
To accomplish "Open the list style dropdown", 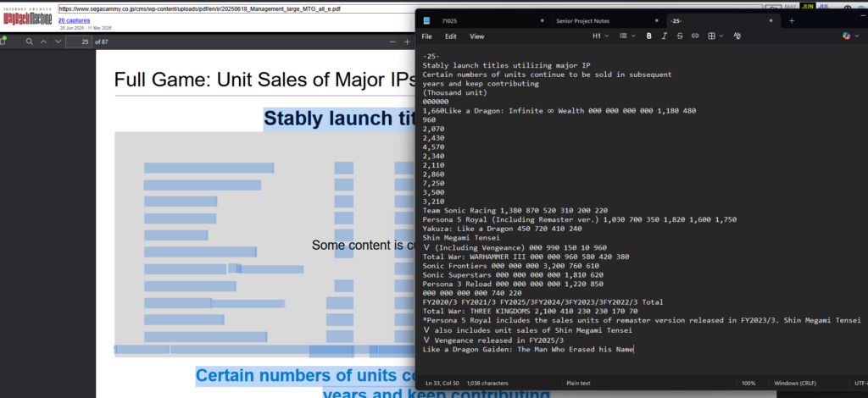I will [x=627, y=36].
